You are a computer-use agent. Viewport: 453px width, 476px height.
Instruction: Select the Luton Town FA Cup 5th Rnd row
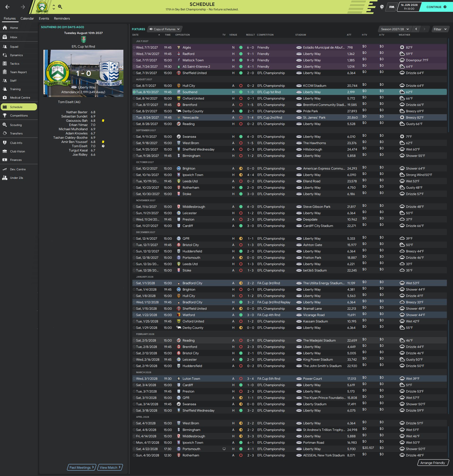click(289, 379)
